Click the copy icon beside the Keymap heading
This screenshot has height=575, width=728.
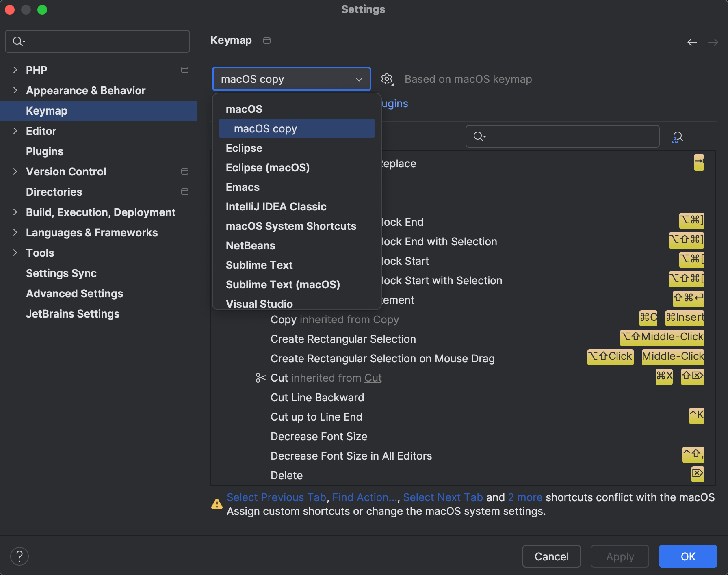point(266,41)
